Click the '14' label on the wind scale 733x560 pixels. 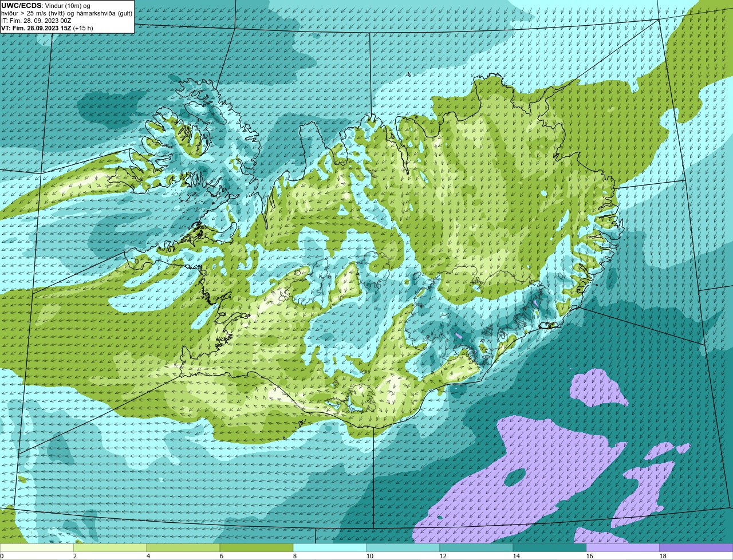[x=517, y=556]
